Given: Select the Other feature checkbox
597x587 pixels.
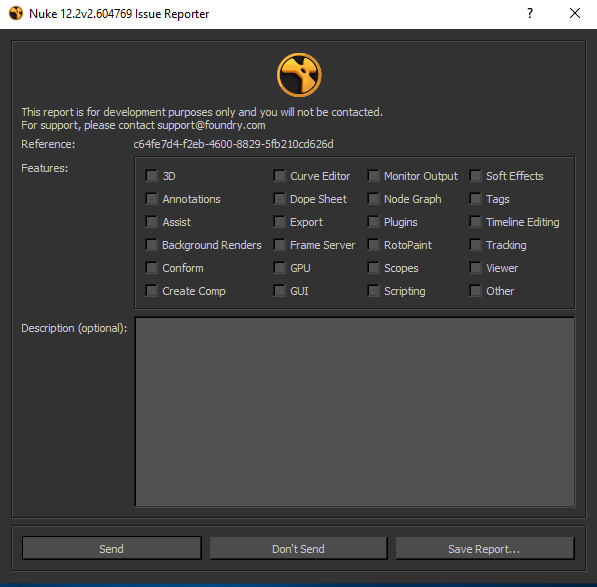Looking at the screenshot, I should pyautogui.click(x=476, y=291).
